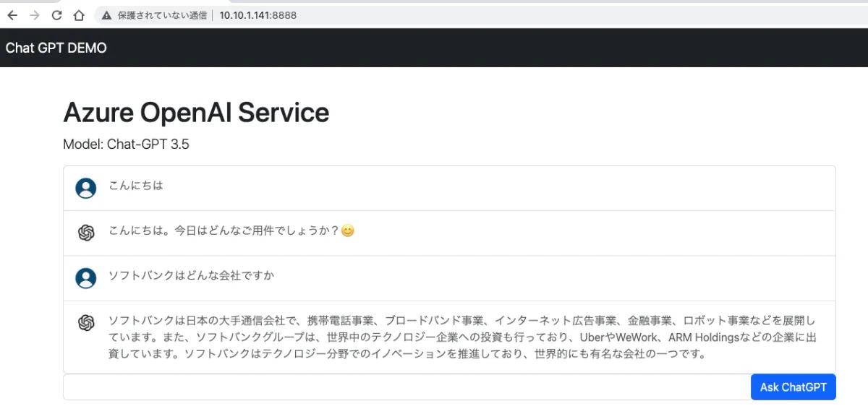Open the Chat GPT DEMO navbar brand link
868x414 pixels.
[56, 48]
